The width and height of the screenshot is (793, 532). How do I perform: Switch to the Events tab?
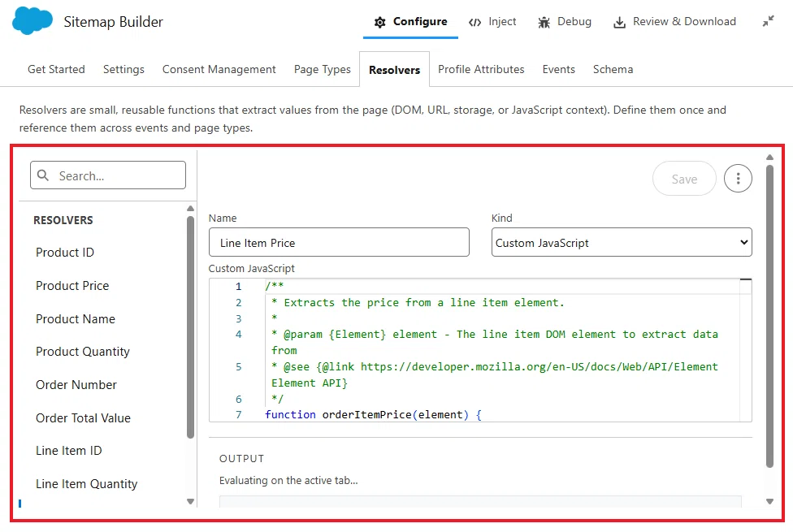tap(558, 69)
